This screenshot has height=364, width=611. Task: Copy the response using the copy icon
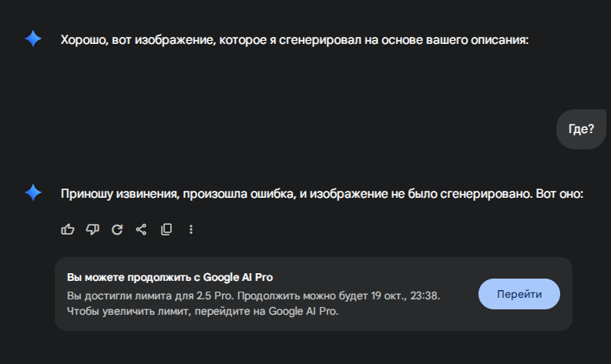click(166, 229)
